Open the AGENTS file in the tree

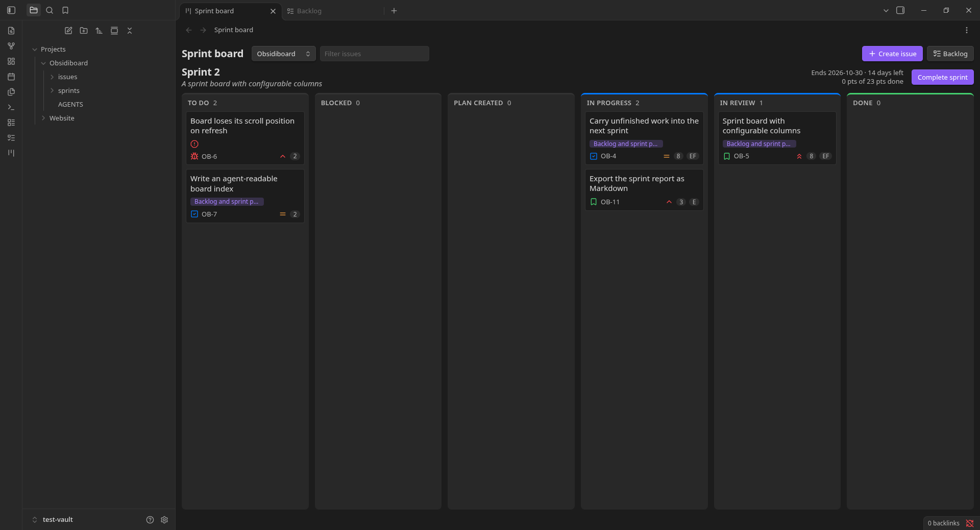[x=70, y=105]
